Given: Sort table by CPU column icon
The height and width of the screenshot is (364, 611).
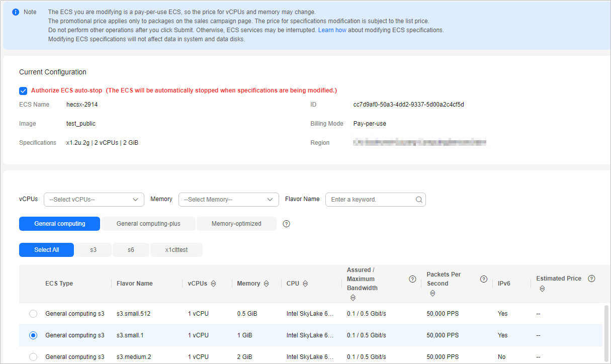Looking at the screenshot, I should coord(305,284).
